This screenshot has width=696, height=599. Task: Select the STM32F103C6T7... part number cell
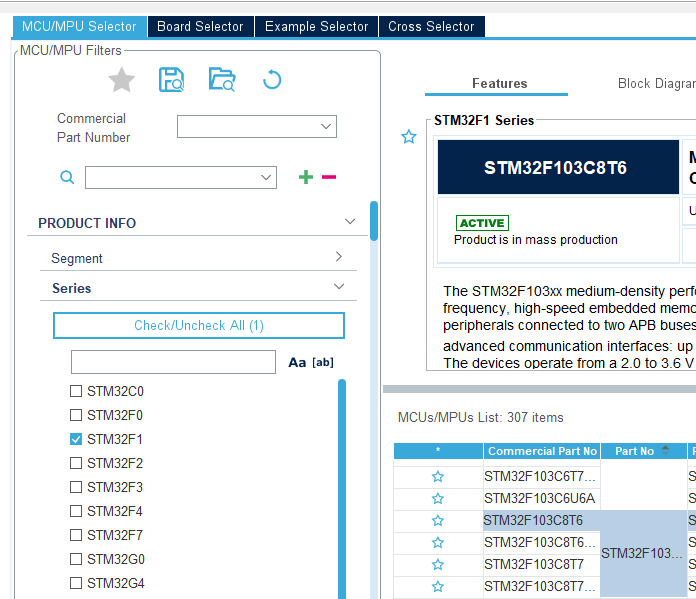pos(542,477)
